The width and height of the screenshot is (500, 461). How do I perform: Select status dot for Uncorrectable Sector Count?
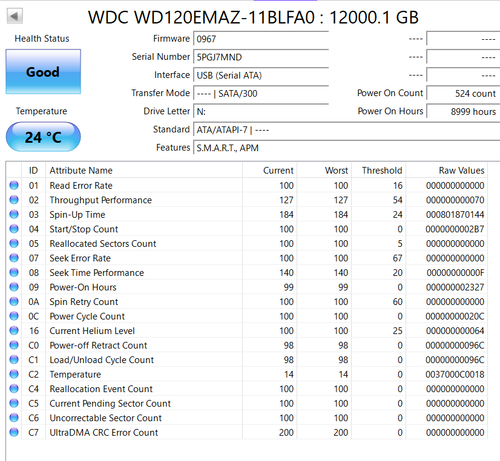click(14, 418)
